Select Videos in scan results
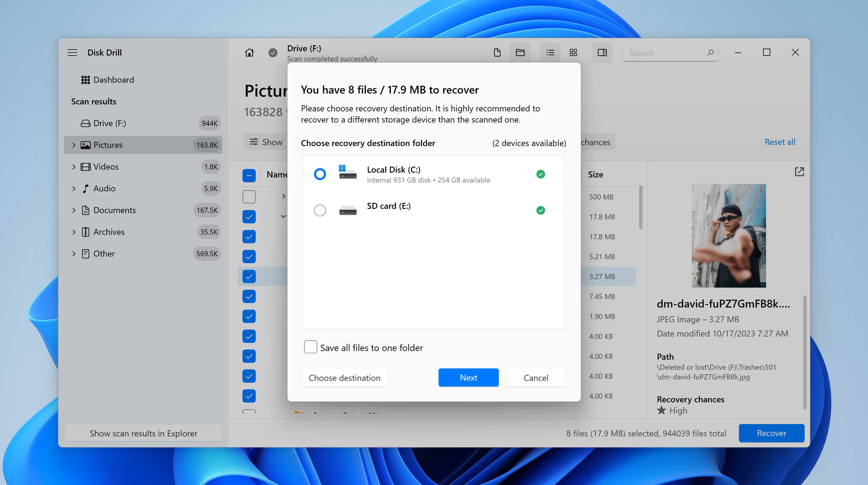Viewport: 868px width, 485px height. (143, 167)
